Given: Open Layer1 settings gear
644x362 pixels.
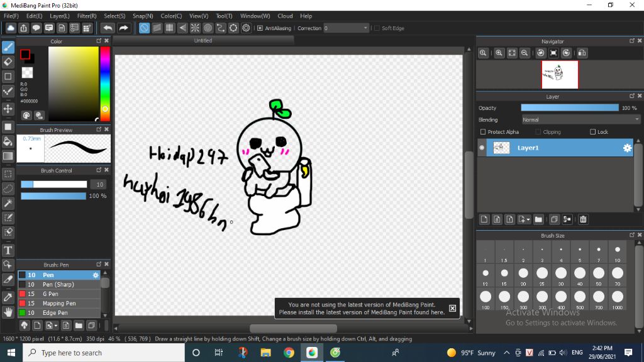Looking at the screenshot, I should coord(627,148).
